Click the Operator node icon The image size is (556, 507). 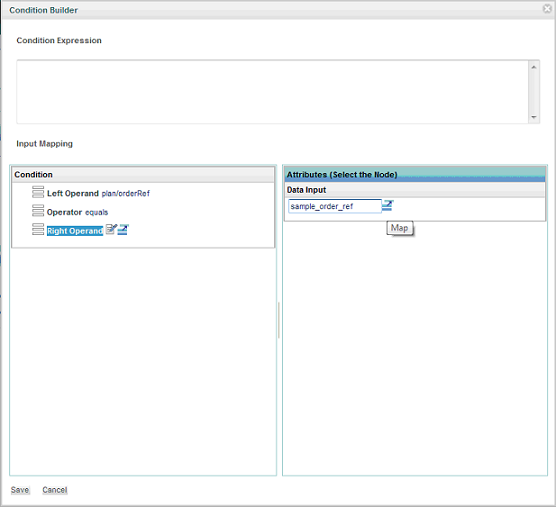[x=38, y=211]
